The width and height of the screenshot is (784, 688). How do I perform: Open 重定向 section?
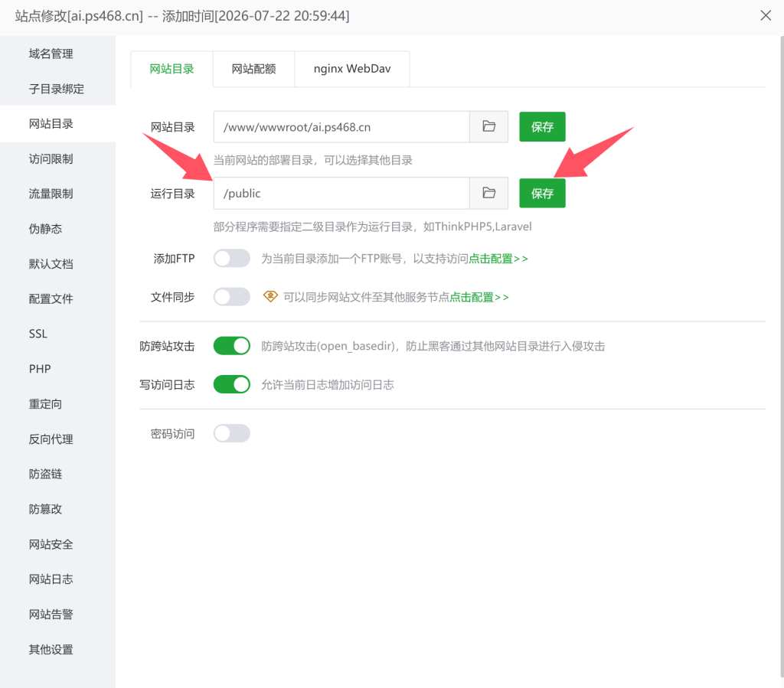click(x=57, y=404)
